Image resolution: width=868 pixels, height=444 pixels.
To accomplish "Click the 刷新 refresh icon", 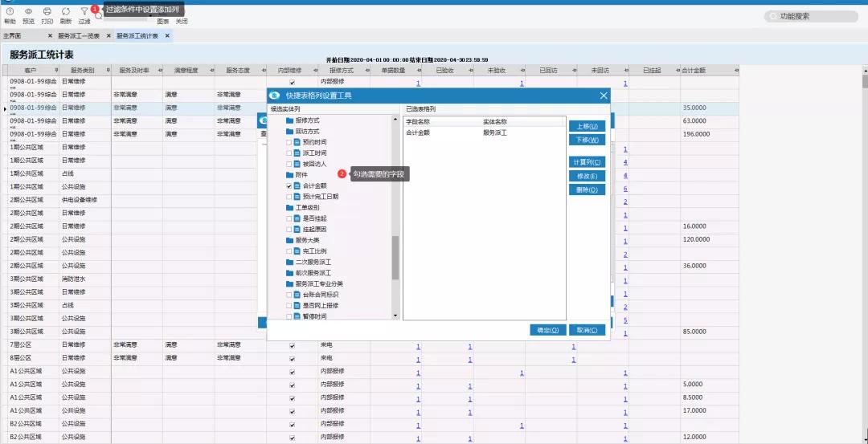I will pyautogui.click(x=66, y=11).
